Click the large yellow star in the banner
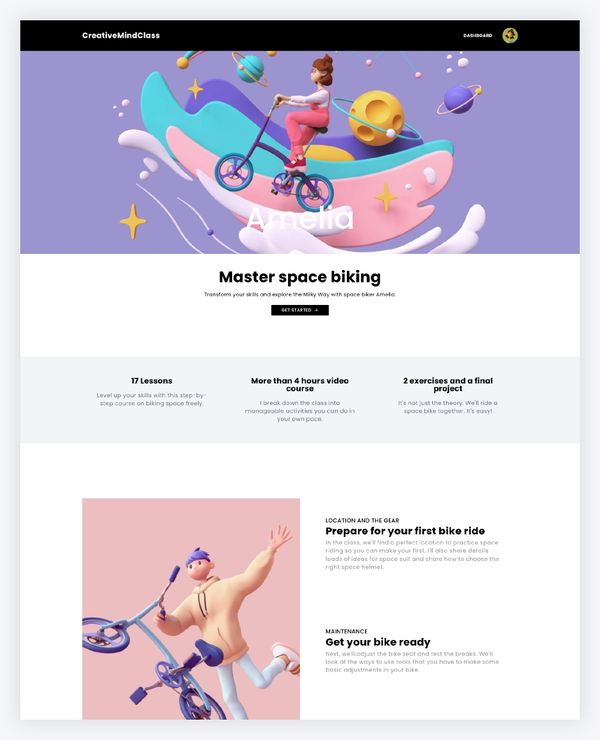600x740 pixels. [133, 221]
